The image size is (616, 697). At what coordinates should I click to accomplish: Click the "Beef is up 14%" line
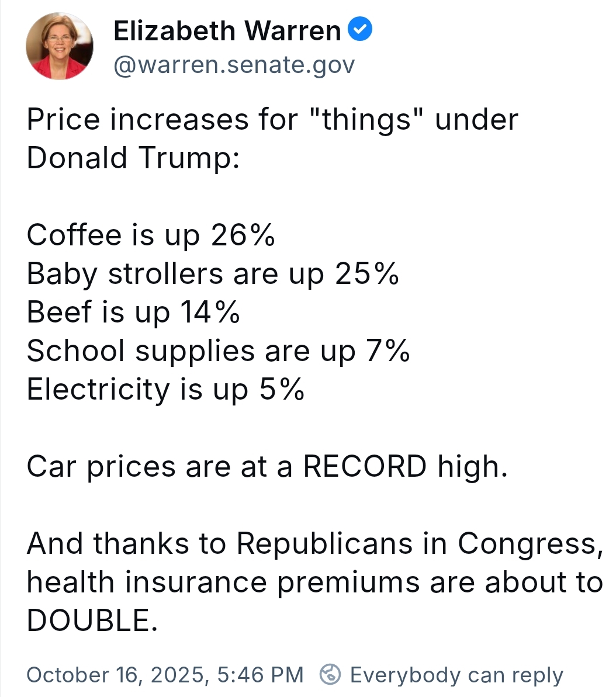click(133, 312)
